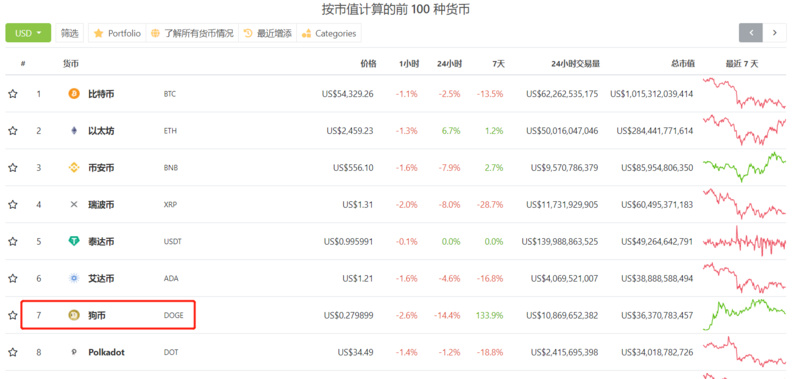Screen dimensions: 800x379
Task: Open the 币安币 coin link
Action: tap(101, 167)
